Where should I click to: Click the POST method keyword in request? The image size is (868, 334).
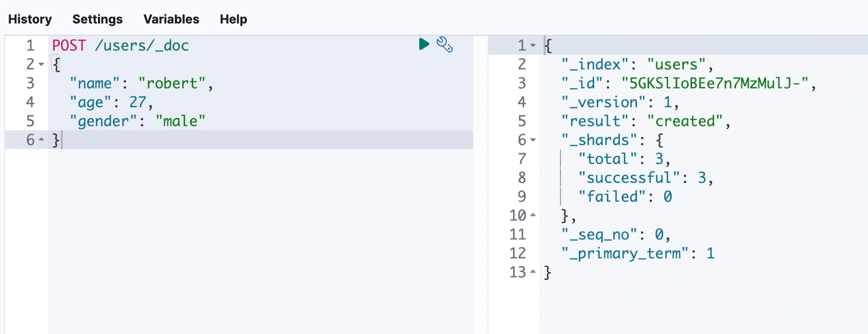[69, 45]
